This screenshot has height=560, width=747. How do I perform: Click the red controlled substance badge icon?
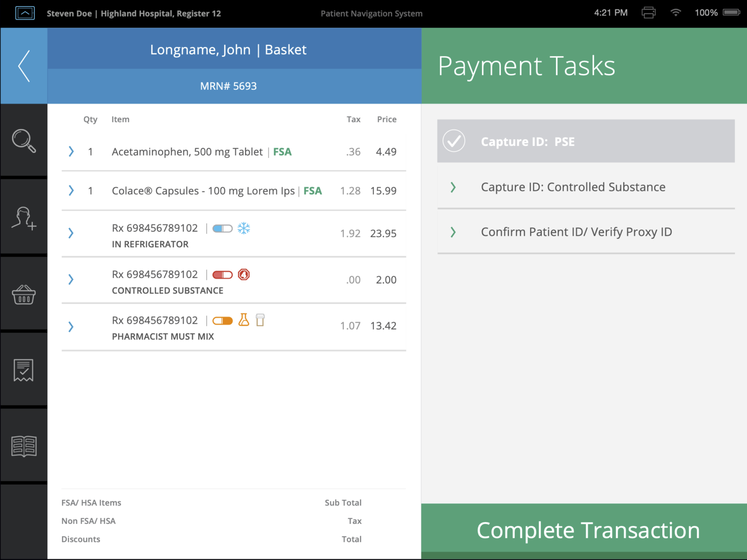tap(244, 275)
